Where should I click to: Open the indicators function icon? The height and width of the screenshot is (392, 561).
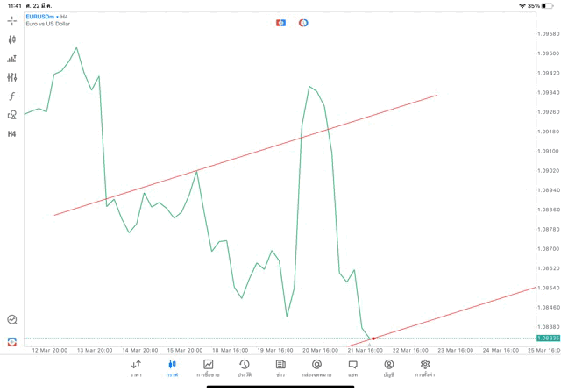[12, 96]
